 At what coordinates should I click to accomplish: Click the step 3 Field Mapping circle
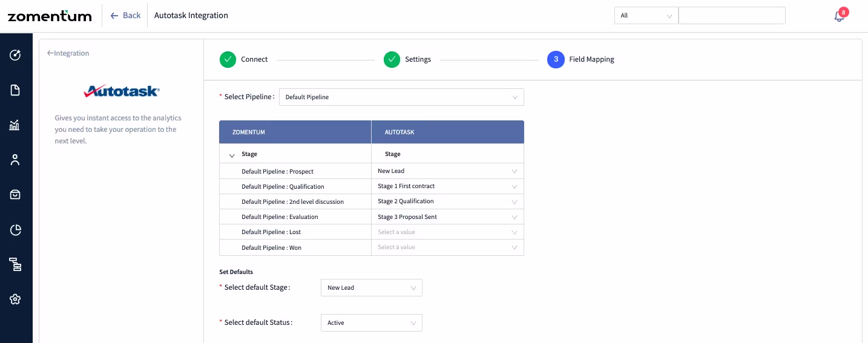556,59
